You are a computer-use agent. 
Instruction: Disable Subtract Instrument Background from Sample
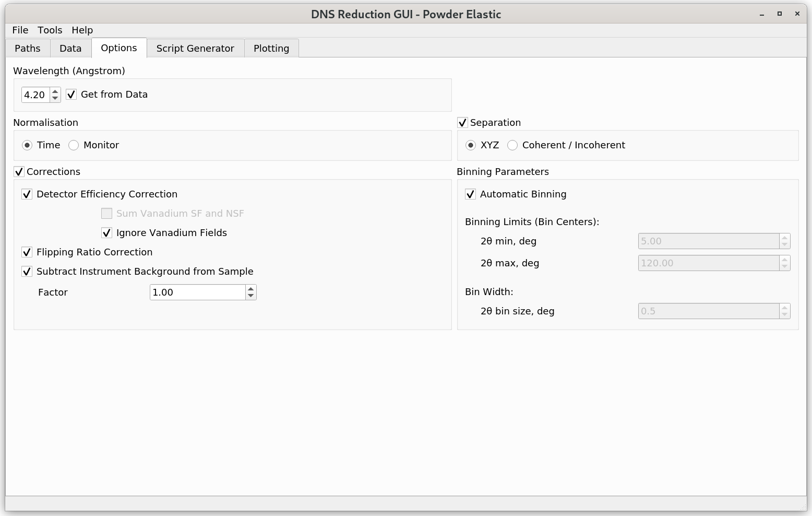27,272
